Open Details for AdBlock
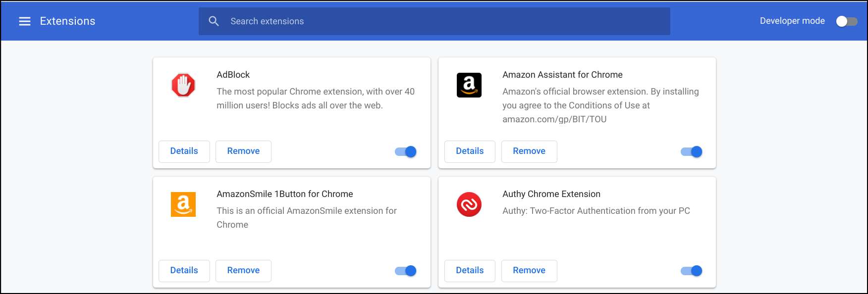Viewport: 868px width, 294px height. tap(184, 151)
